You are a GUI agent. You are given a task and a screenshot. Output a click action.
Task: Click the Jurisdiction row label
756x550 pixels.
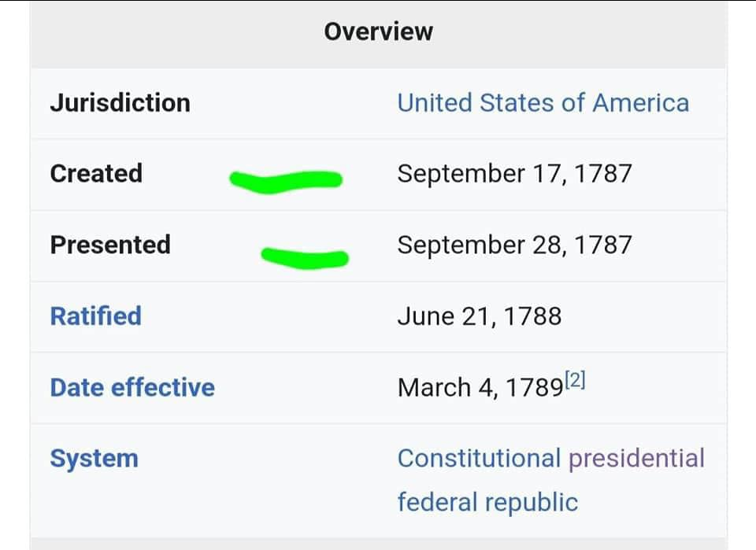(120, 103)
